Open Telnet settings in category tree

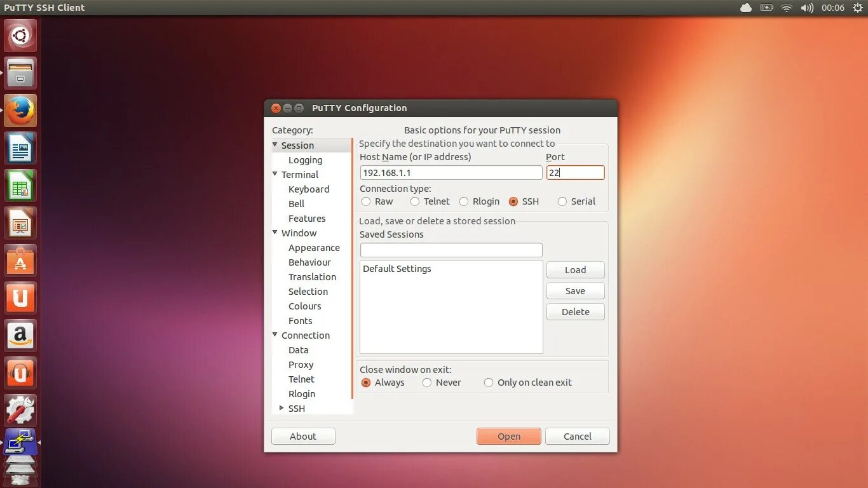tap(301, 379)
